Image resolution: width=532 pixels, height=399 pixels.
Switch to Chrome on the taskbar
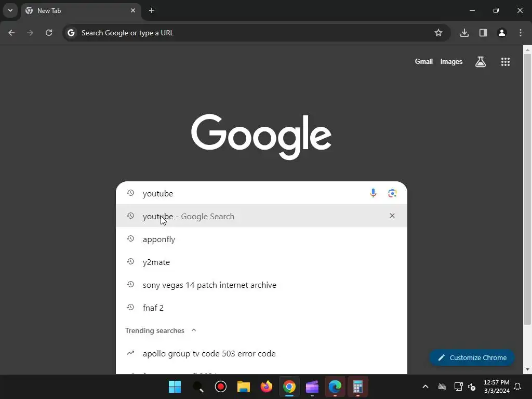[x=289, y=387]
